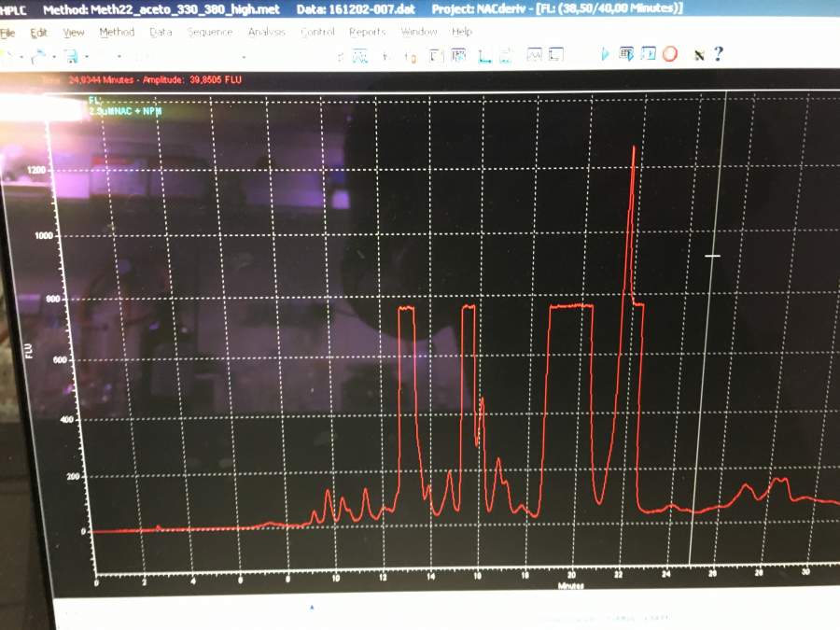Image resolution: width=840 pixels, height=630 pixels.
Task: Click the black X tool icon
Action: [x=699, y=55]
